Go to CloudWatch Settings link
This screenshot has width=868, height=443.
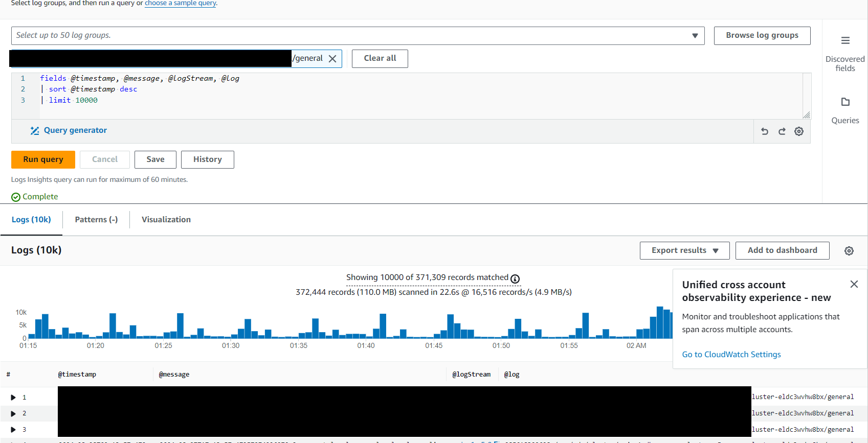click(x=731, y=355)
